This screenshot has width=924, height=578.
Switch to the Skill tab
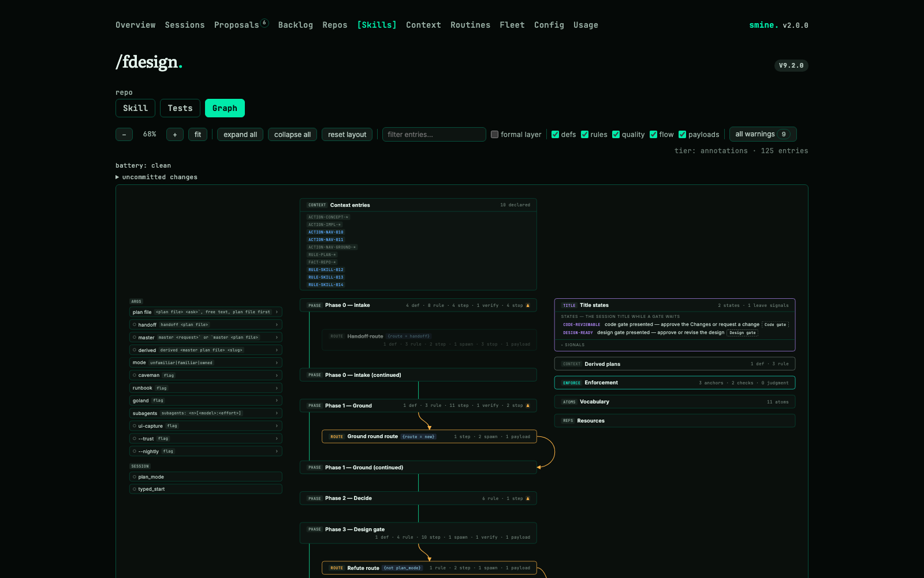click(135, 108)
